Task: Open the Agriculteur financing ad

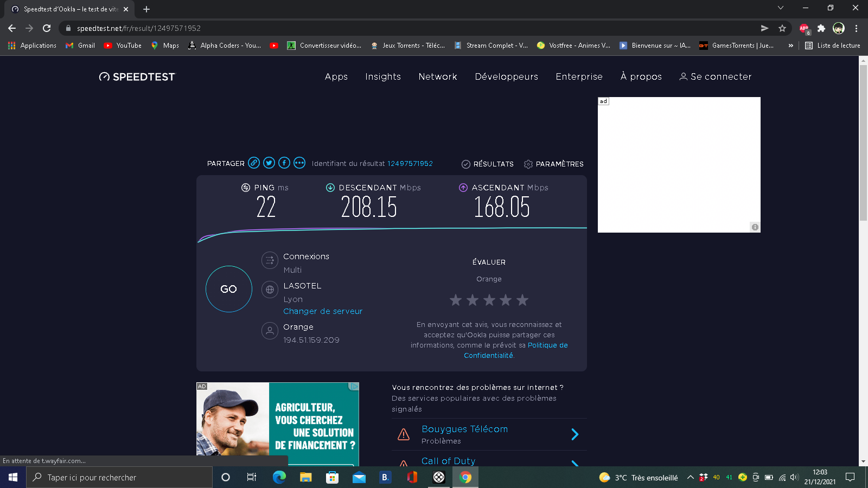Action: pos(278,423)
